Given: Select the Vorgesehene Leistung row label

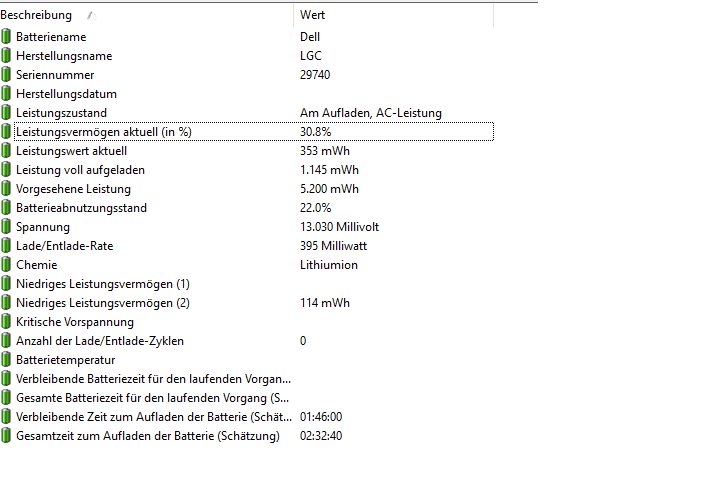Looking at the screenshot, I should [73, 189].
